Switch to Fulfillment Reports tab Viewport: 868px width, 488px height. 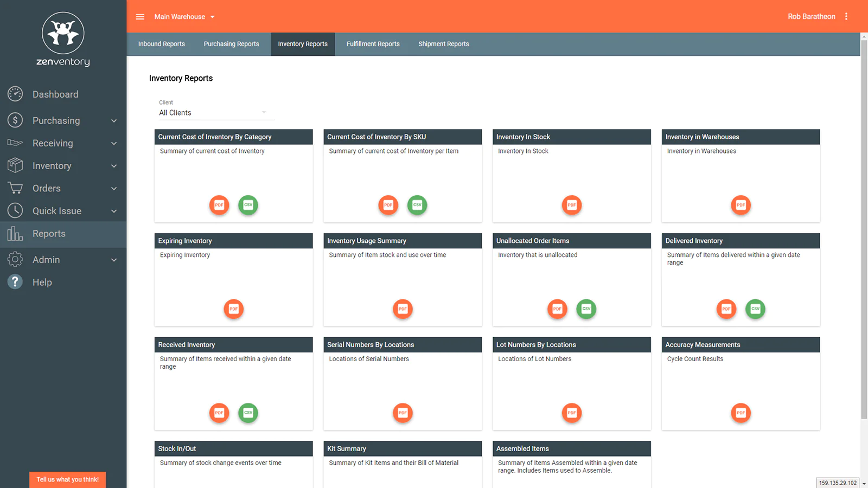pyautogui.click(x=373, y=44)
